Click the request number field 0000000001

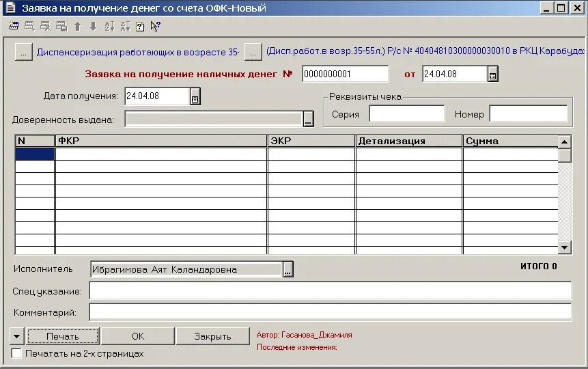pyautogui.click(x=346, y=74)
